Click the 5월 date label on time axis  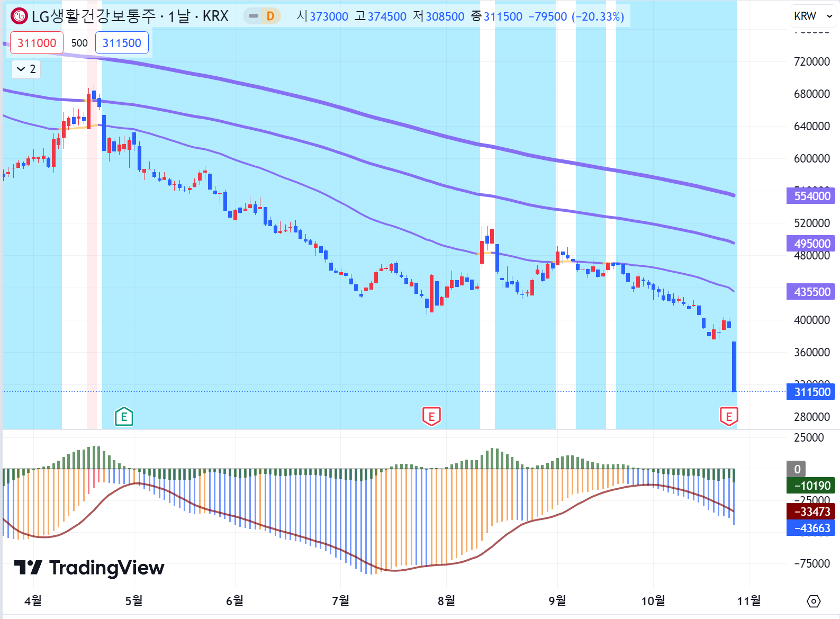pyautogui.click(x=134, y=600)
